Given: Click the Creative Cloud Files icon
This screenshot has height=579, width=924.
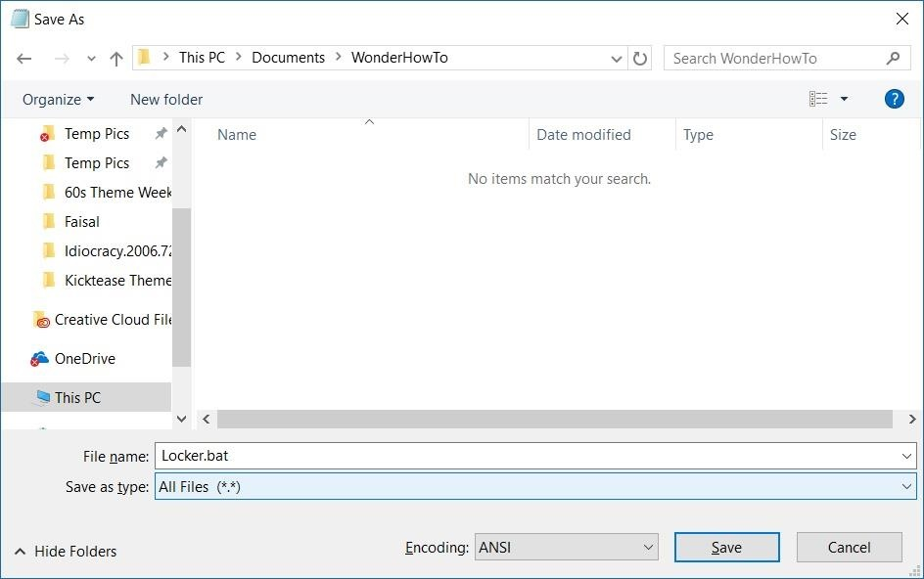Looking at the screenshot, I should tap(41, 320).
